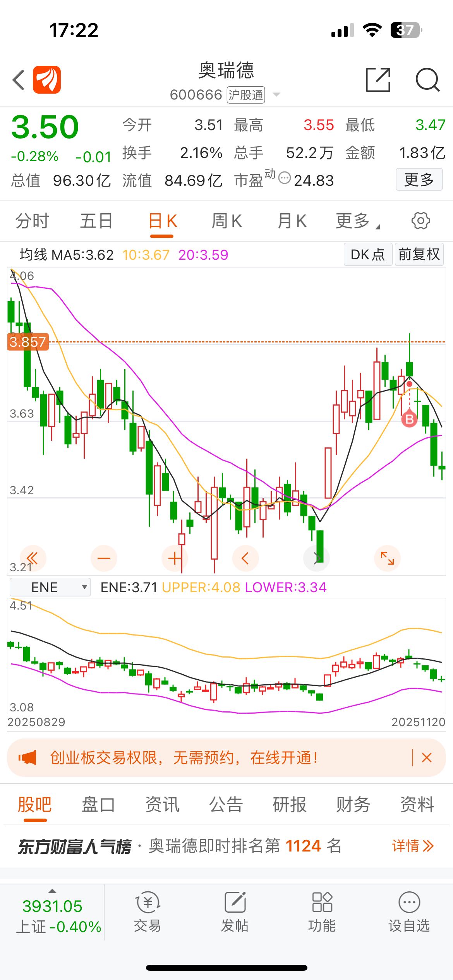Toggle 前复权 price adjustment

tap(419, 254)
